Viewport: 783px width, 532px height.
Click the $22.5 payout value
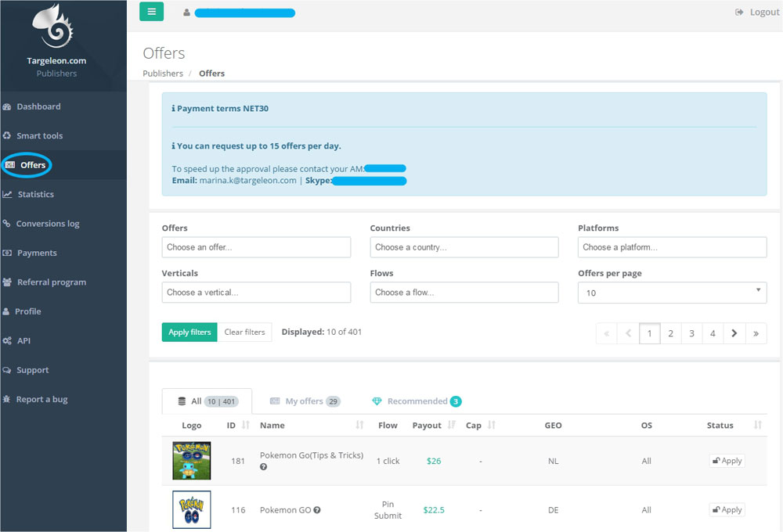pyautogui.click(x=434, y=510)
